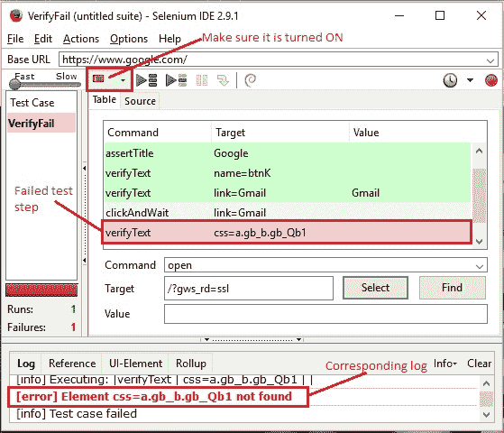
Task: Play current test case
Action: pos(176,80)
